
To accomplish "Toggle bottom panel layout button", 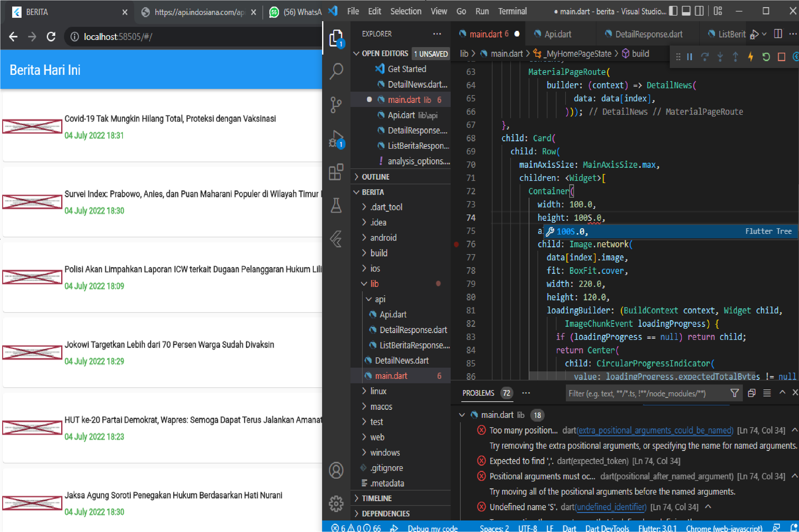I will tap(686, 11).
